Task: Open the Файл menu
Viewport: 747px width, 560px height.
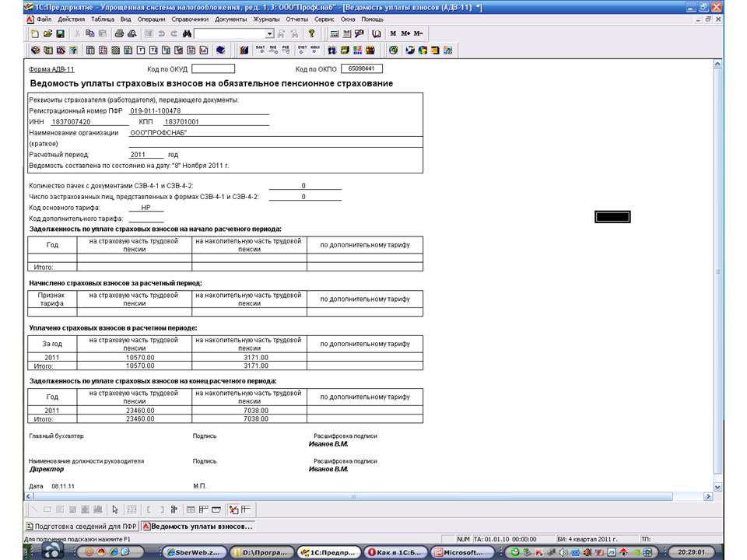Action: click(x=44, y=19)
